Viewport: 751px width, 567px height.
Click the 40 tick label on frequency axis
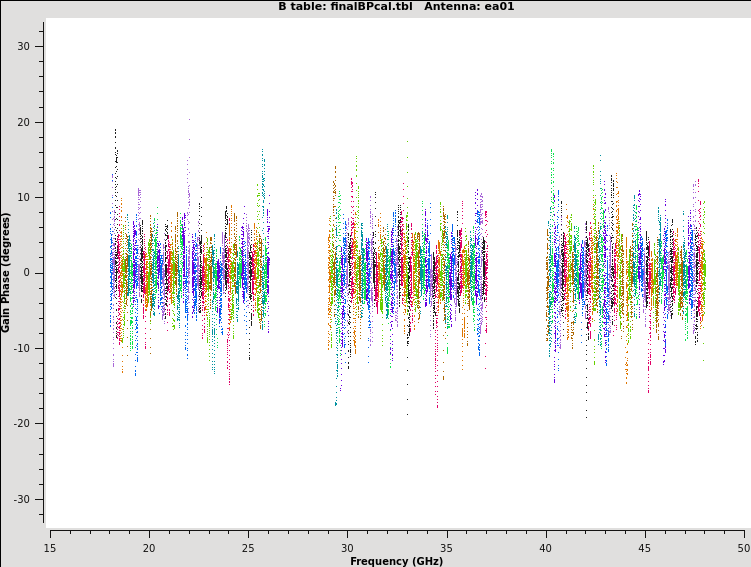pyautogui.click(x=545, y=548)
